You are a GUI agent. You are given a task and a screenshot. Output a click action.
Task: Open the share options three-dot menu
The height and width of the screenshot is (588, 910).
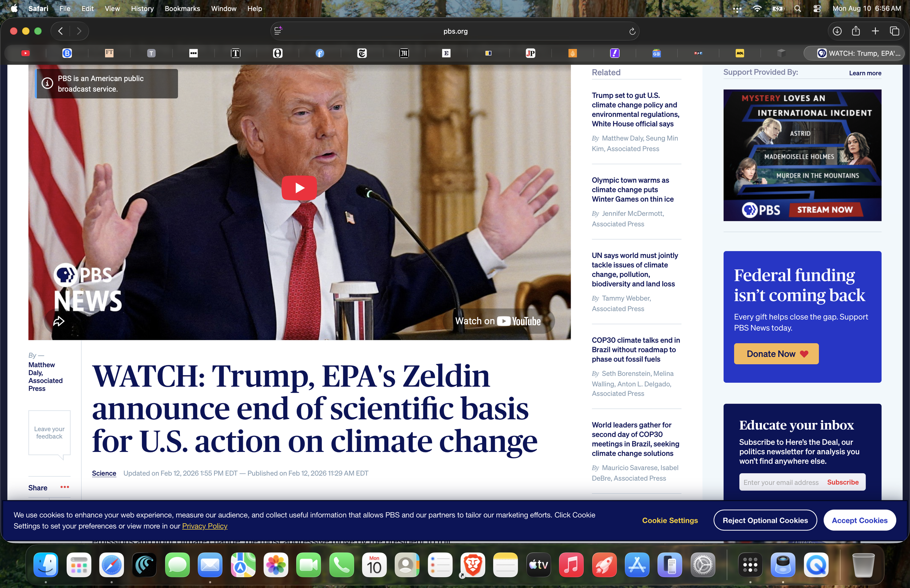click(x=65, y=487)
